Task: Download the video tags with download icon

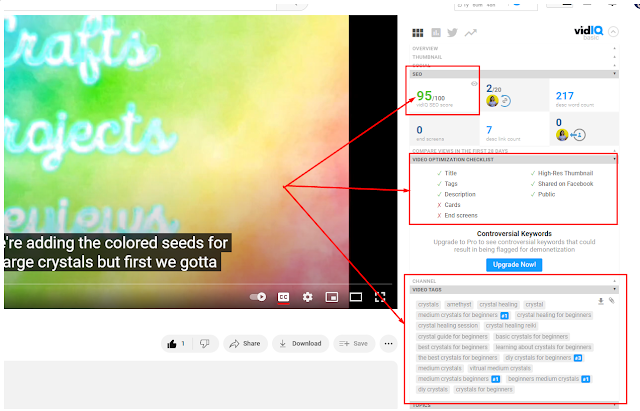Action: (x=601, y=301)
